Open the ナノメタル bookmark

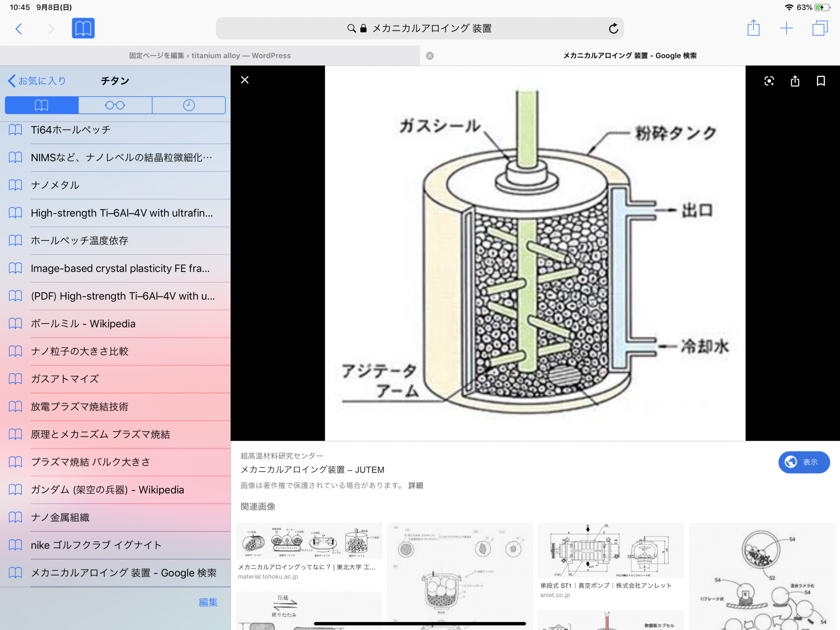tap(115, 185)
